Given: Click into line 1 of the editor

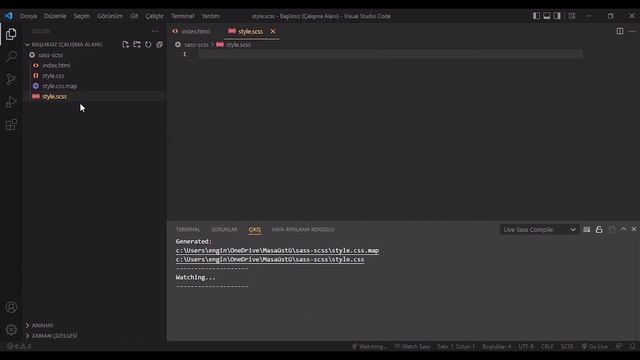Looking at the screenshot, I should click(x=390, y=54).
